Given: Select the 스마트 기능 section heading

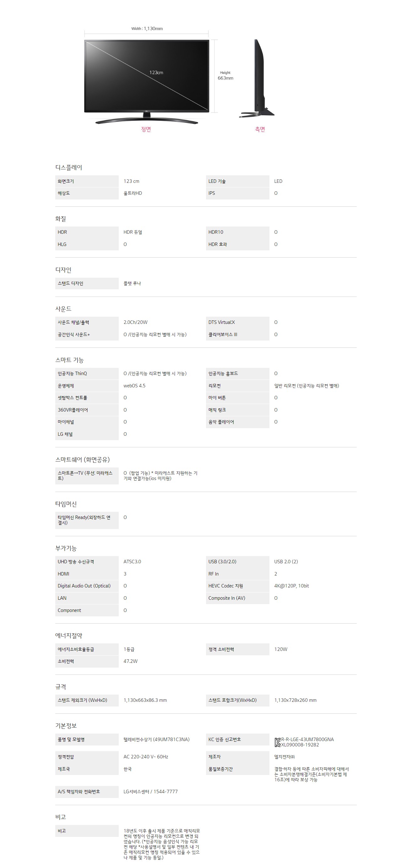Looking at the screenshot, I should [x=69, y=360].
